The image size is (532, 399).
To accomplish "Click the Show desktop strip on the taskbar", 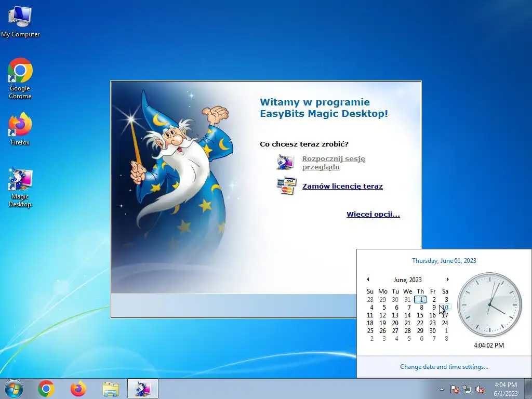I will point(529,389).
